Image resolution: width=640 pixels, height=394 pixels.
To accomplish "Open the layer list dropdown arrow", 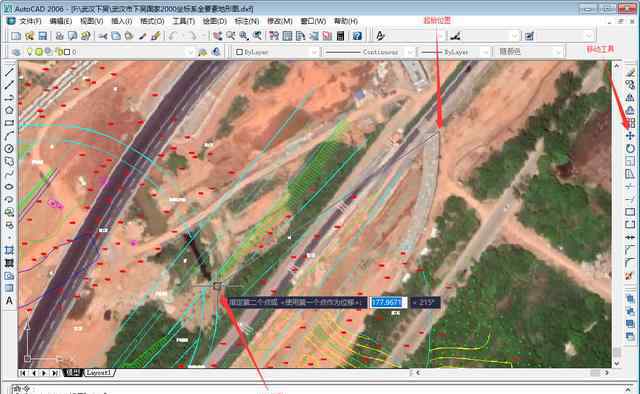I will click(x=190, y=52).
